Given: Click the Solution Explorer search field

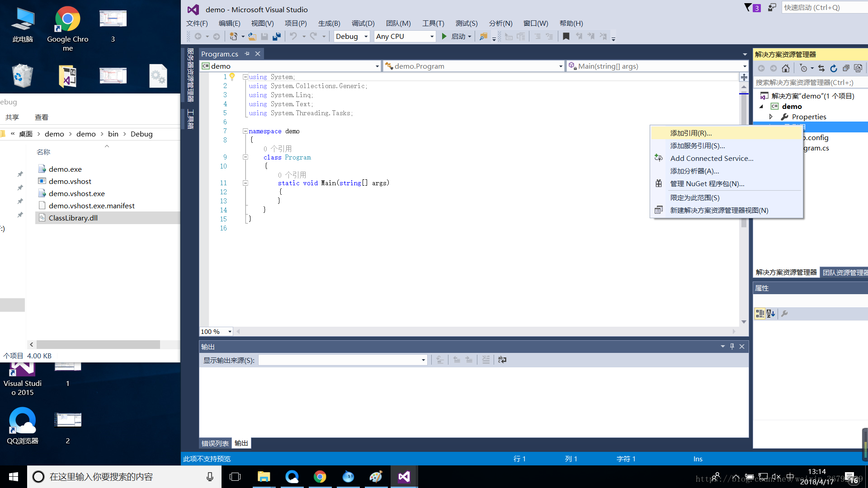Looking at the screenshot, I should pyautogui.click(x=810, y=83).
